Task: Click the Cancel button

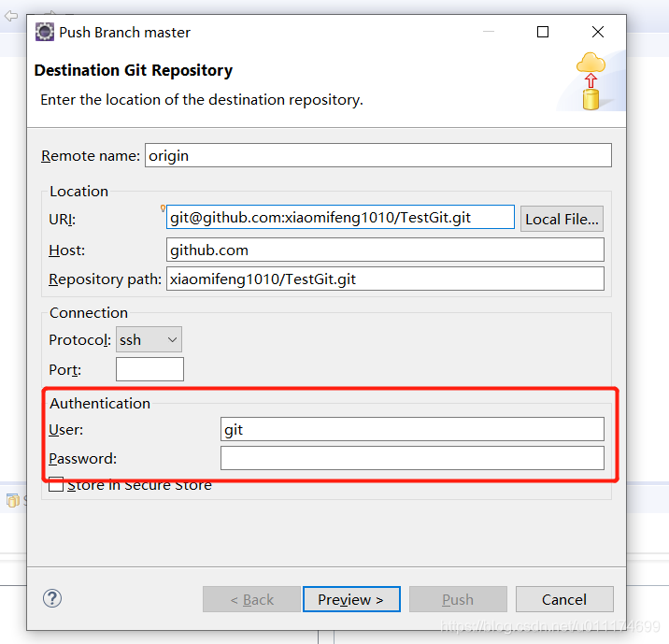Action: pos(564,599)
